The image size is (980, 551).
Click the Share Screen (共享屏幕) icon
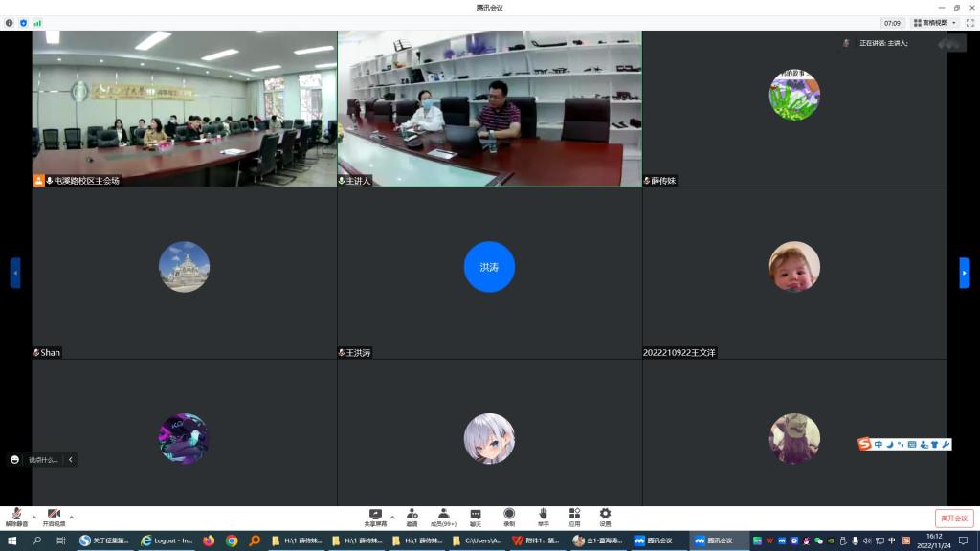(375, 516)
